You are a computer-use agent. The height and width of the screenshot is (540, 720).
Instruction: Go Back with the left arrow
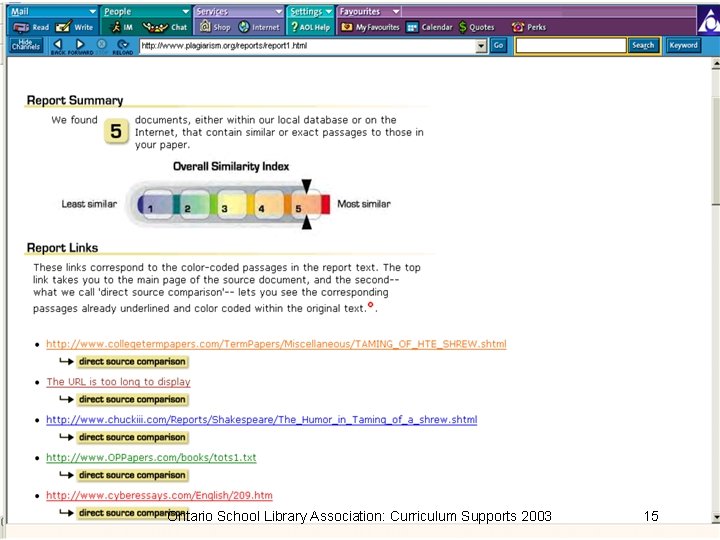[x=58, y=45]
